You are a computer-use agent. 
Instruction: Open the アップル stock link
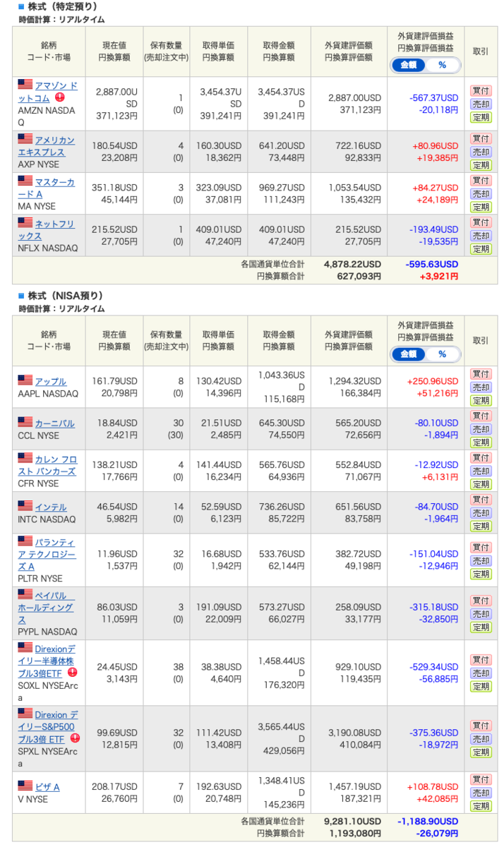pos(51,381)
